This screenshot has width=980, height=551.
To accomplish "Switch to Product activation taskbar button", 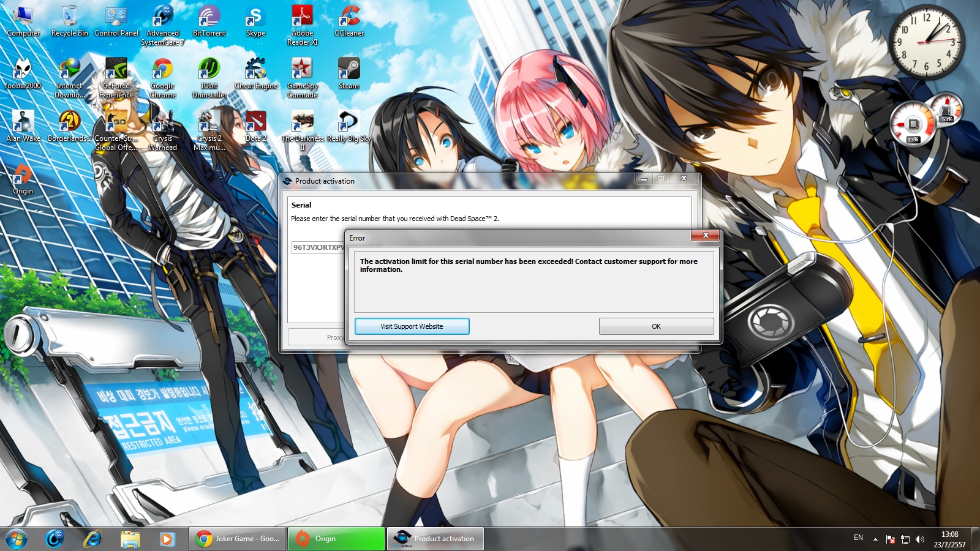I will [x=435, y=539].
